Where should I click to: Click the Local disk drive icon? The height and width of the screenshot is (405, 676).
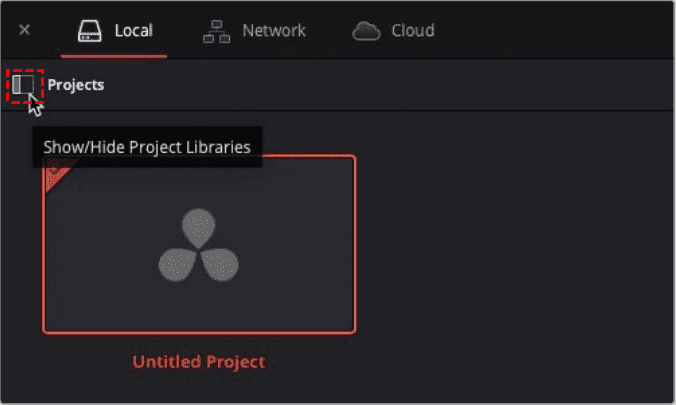point(90,31)
